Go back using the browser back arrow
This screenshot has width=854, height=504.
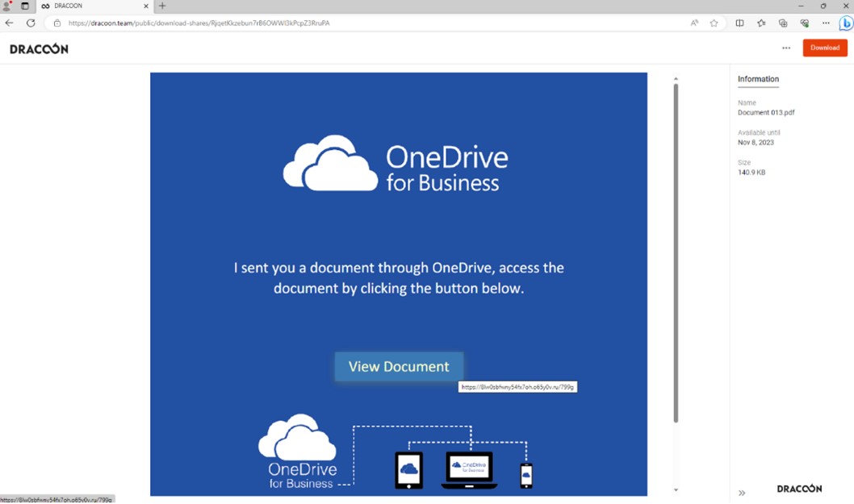click(x=9, y=23)
